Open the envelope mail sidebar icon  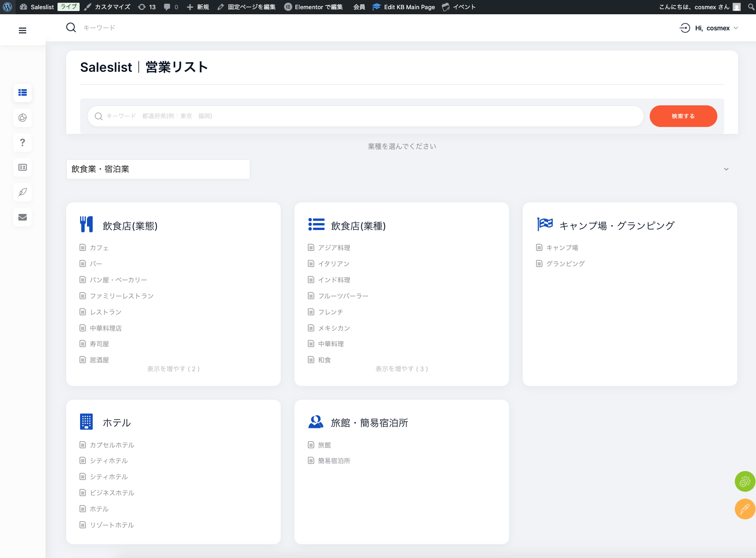(23, 217)
